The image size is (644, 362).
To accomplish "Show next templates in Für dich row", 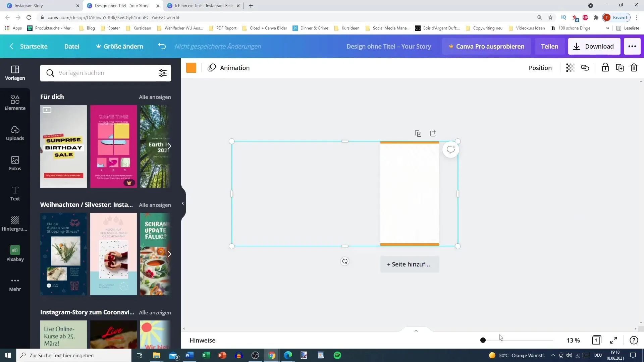I will [169, 146].
